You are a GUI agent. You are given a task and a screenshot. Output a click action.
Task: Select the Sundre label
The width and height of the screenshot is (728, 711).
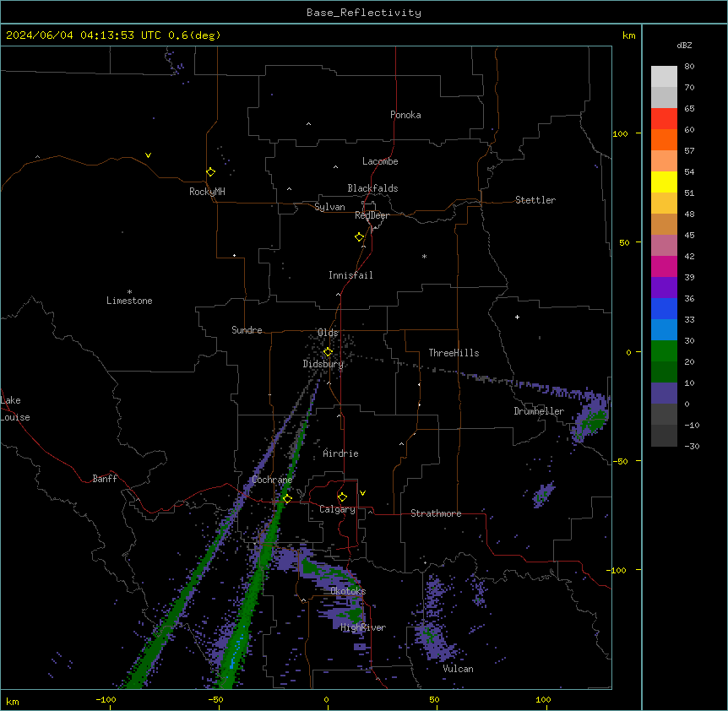[x=247, y=330]
